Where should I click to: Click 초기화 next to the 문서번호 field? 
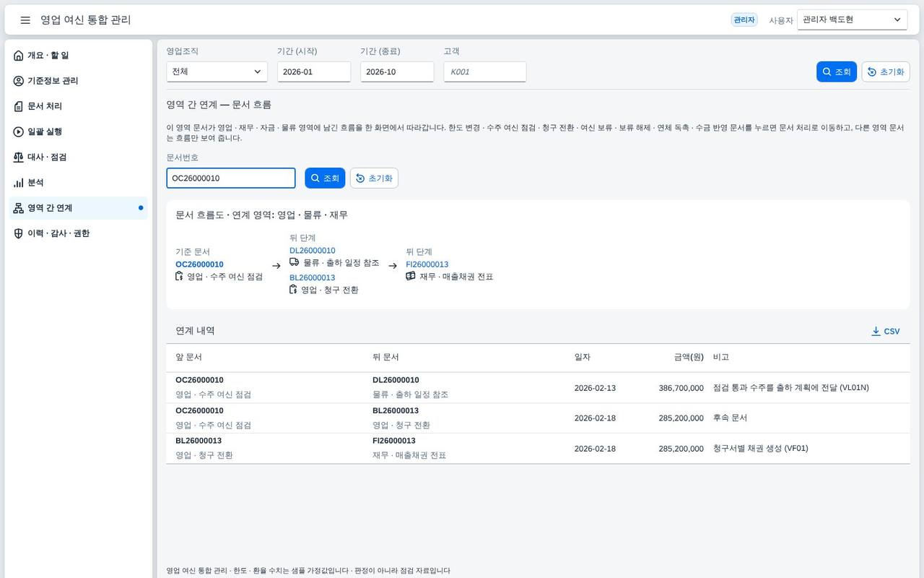374,178
